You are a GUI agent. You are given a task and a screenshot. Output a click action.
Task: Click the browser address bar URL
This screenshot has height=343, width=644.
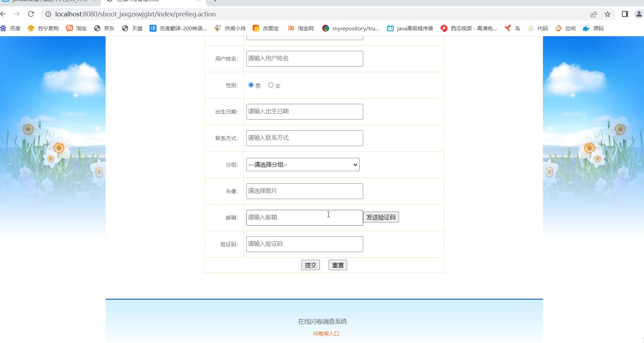(x=135, y=14)
